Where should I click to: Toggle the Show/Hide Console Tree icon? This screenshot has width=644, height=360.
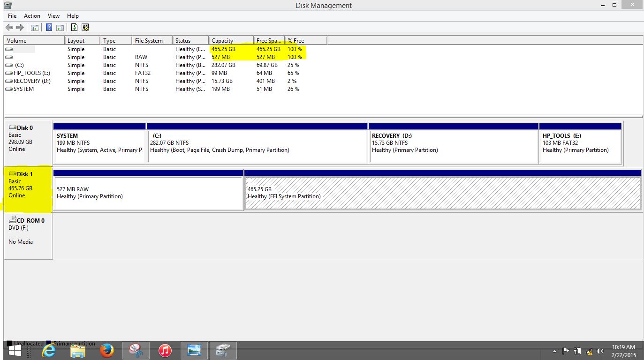tap(35, 28)
